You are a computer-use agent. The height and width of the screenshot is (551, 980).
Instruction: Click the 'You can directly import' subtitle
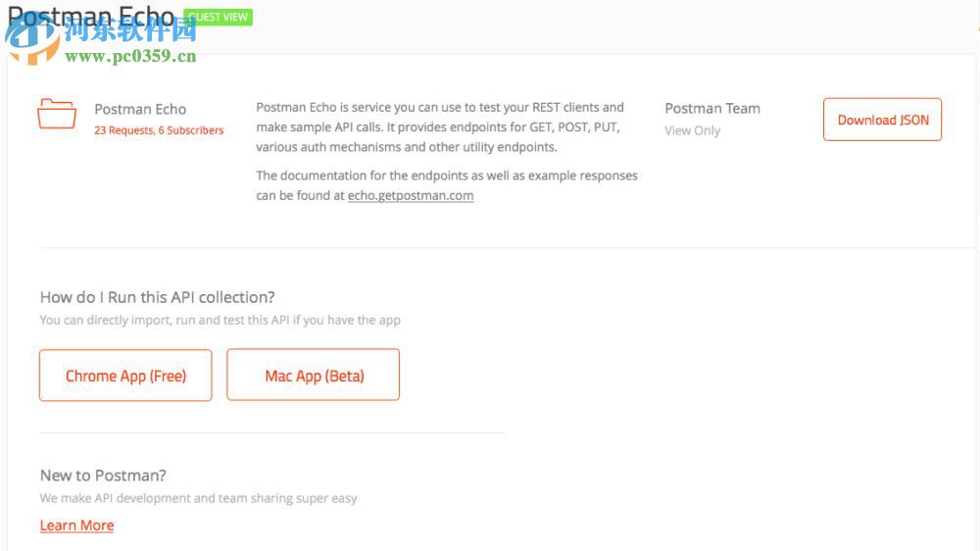[x=220, y=320]
